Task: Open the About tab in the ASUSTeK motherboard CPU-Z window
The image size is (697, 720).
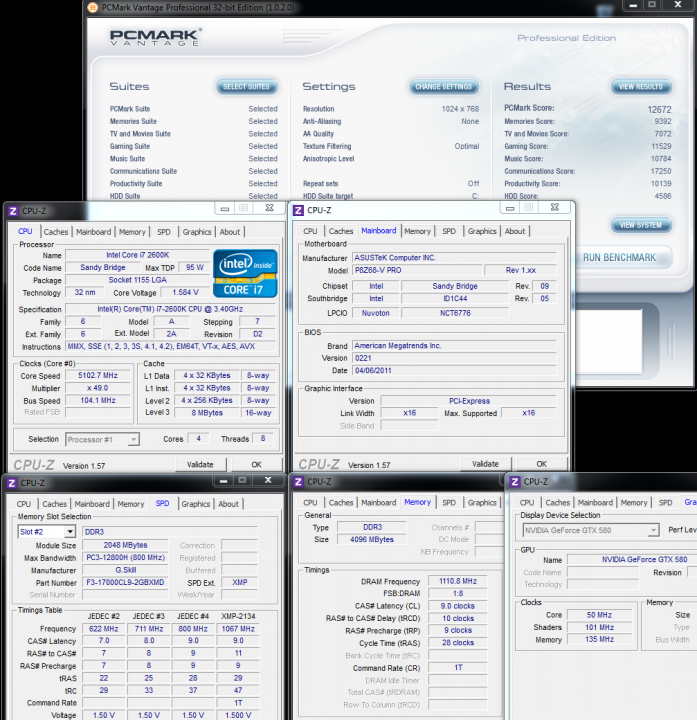Action: click(515, 231)
